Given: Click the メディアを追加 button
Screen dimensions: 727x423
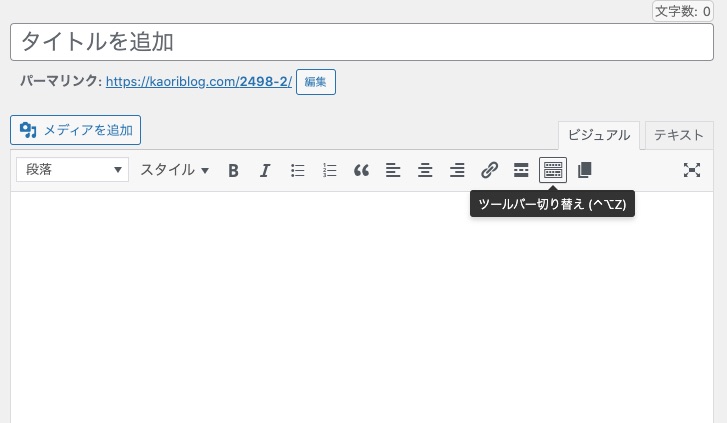Looking at the screenshot, I should tap(76, 130).
